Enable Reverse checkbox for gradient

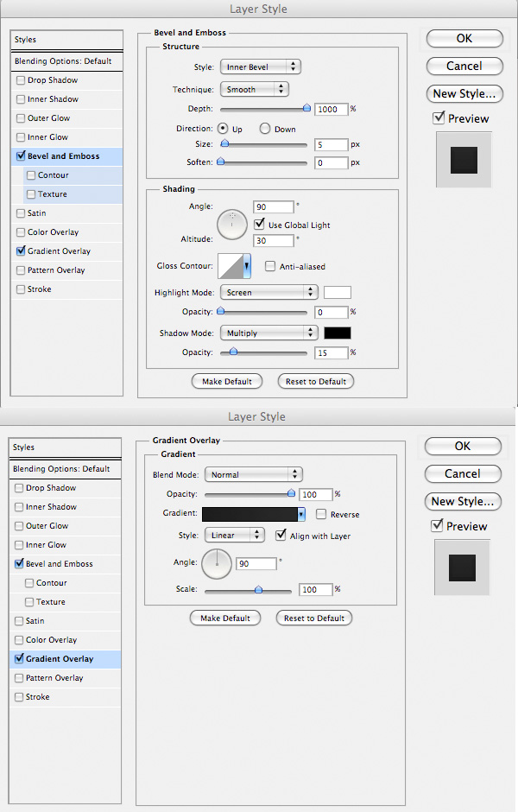click(x=321, y=514)
